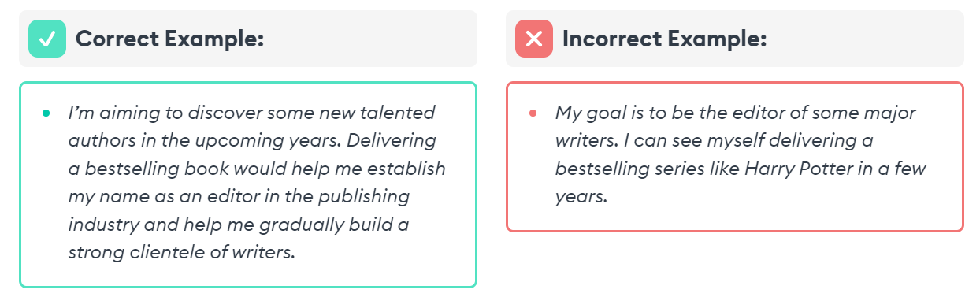Click the line starting "My goal is to be"
980x297 pixels.
pos(736,113)
